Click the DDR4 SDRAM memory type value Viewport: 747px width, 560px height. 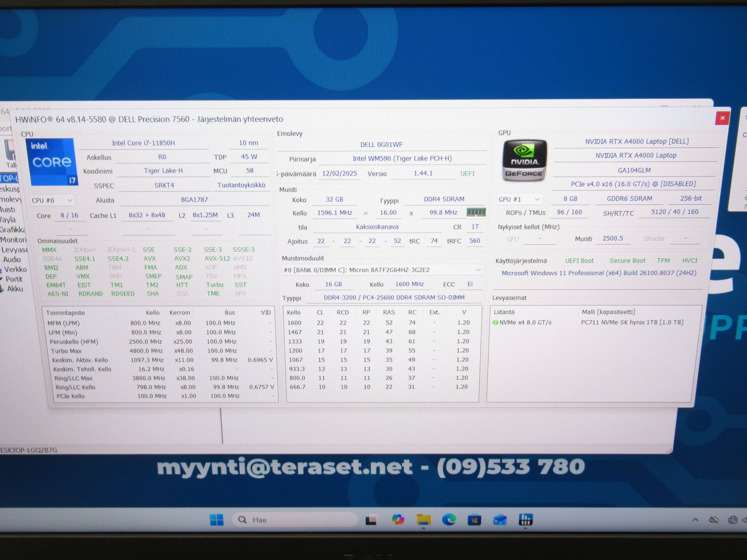pyautogui.click(x=444, y=199)
